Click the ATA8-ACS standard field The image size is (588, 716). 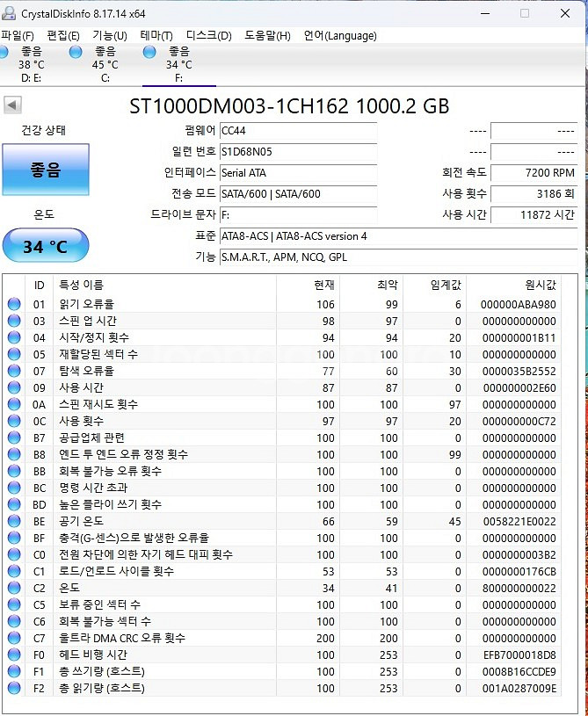tap(398, 236)
